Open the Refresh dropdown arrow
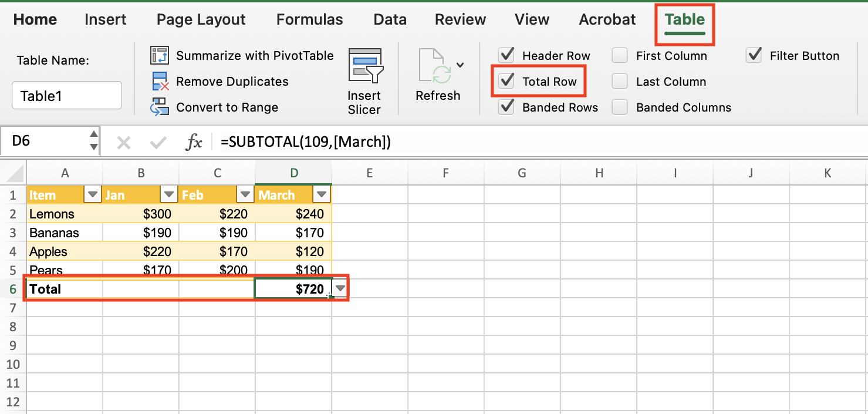The height and width of the screenshot is (414, 868). pos(459,65)
